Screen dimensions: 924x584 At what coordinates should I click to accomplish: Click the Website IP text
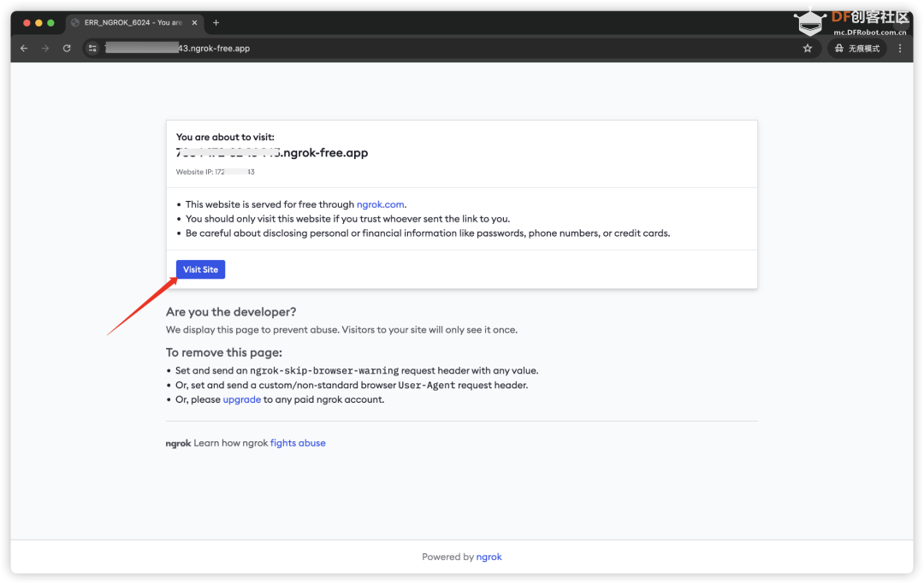pos(215,172)
